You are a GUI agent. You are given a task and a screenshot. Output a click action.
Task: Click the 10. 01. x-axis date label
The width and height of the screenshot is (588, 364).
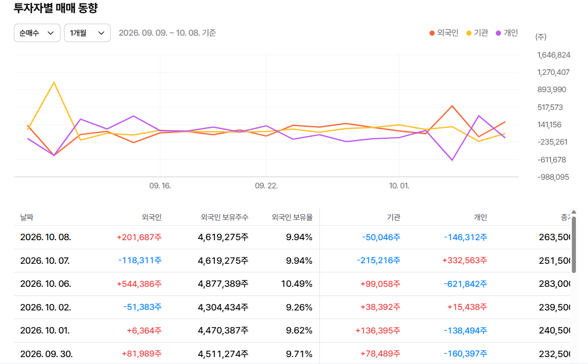399,186
